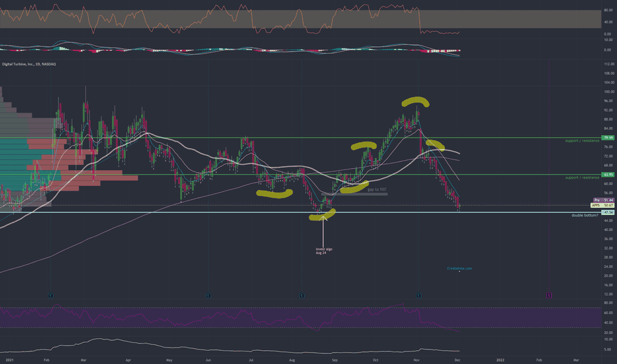Click the August earnings E marker
The width and height of the screenshot is (617, 364).
coord(302,295)
